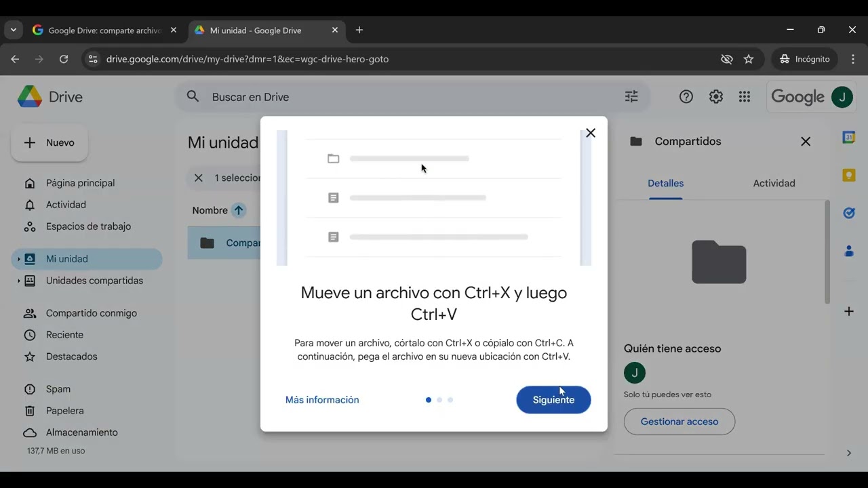Click the large folder thumbnail in details

(x=719, y=262)
